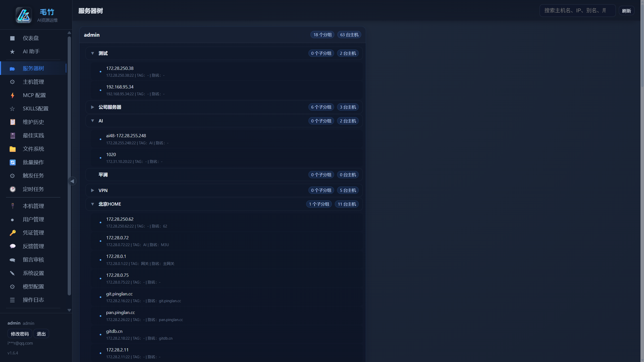Open 维护历史 menu item

[33, 122]
